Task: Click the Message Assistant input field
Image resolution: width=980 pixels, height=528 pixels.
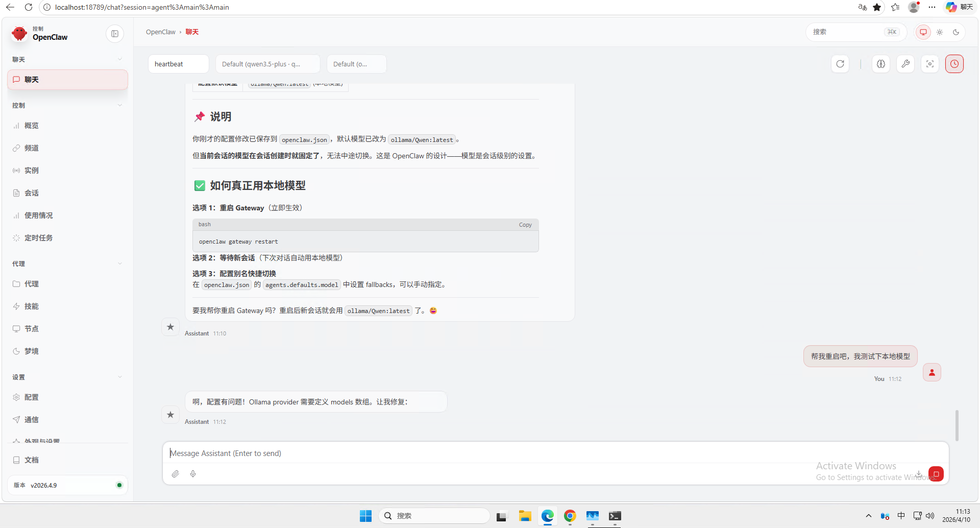Action: point(555,453)
